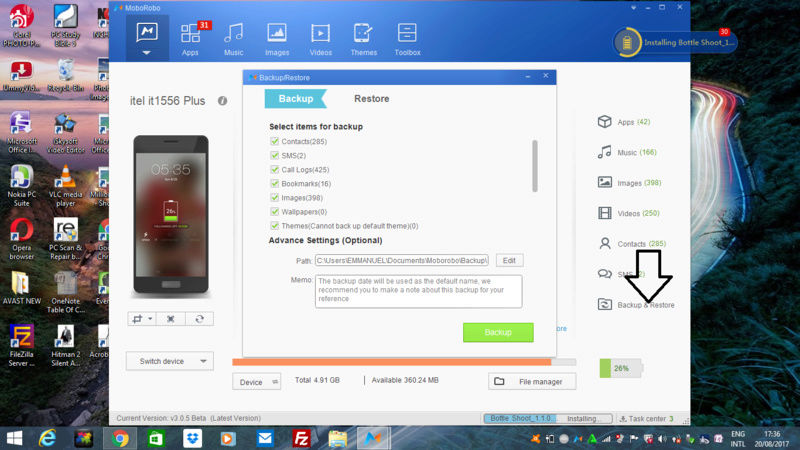Open the Recycle Bin desktop icon

coord(65,76)
